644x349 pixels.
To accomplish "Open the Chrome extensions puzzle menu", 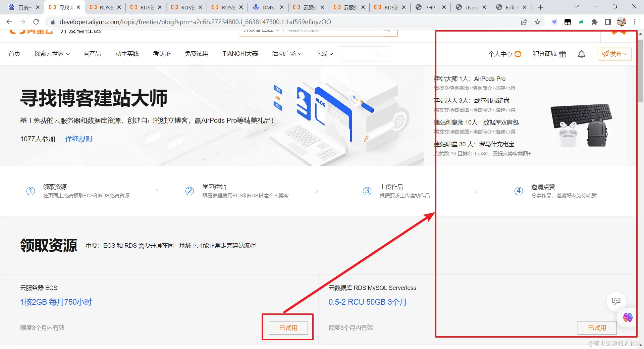I will click(594, 22).
